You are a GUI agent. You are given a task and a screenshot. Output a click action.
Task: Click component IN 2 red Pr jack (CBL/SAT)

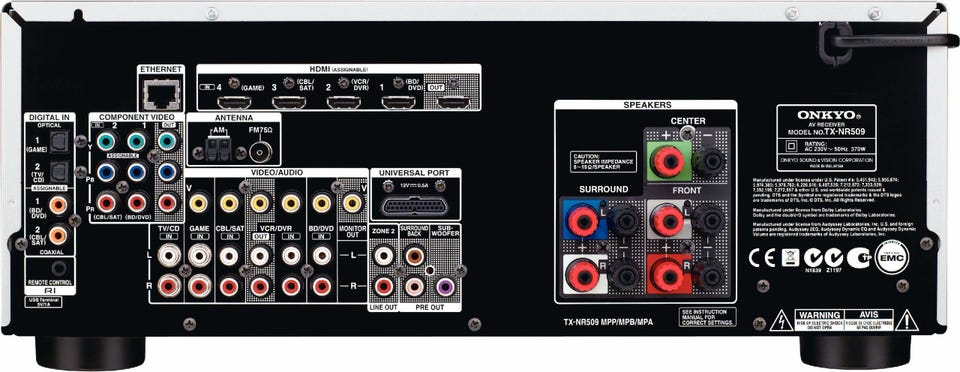tap(107, 203)
